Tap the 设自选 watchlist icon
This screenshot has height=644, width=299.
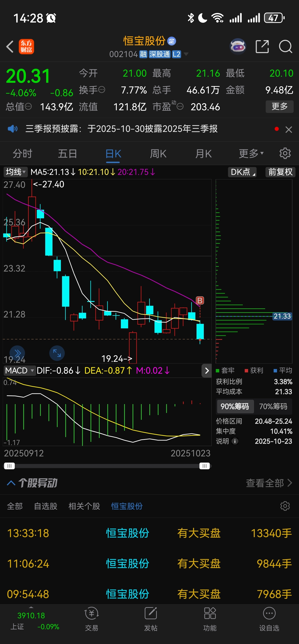269,619
